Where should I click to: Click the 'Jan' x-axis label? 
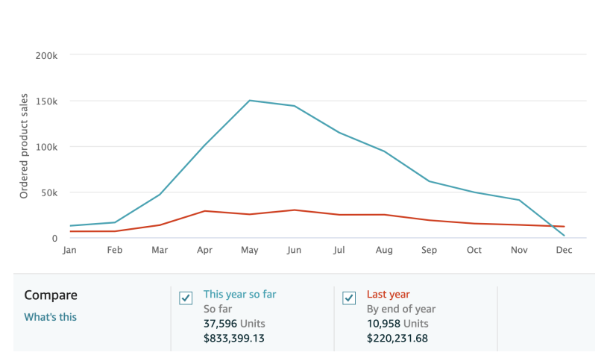69,251
